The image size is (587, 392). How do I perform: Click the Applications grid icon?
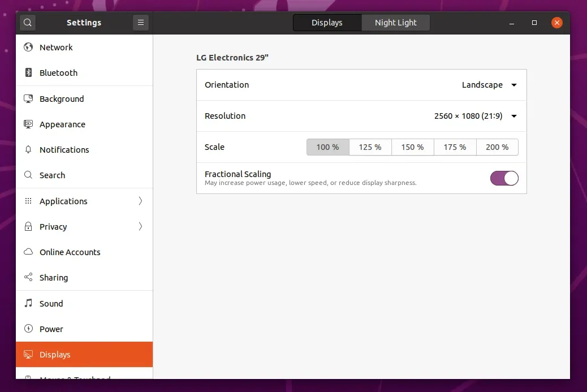[28, 201]
